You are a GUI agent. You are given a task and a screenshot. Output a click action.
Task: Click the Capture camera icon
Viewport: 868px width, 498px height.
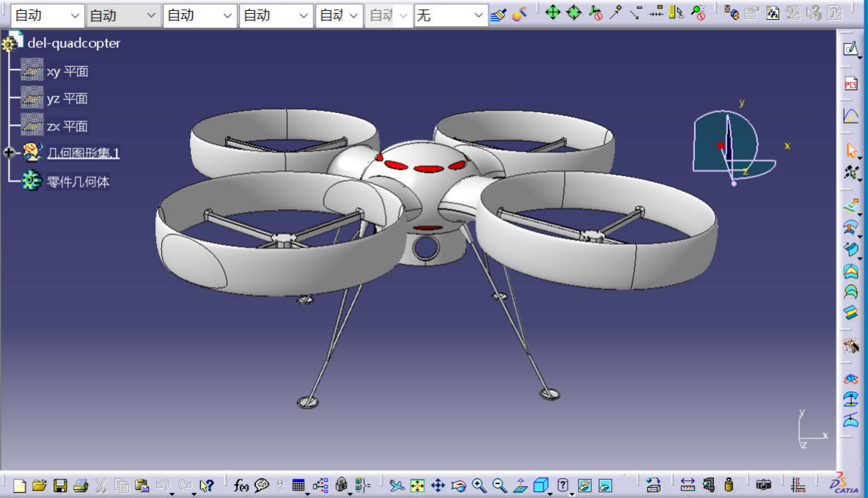pyautogui.click(x=764, y=485)
